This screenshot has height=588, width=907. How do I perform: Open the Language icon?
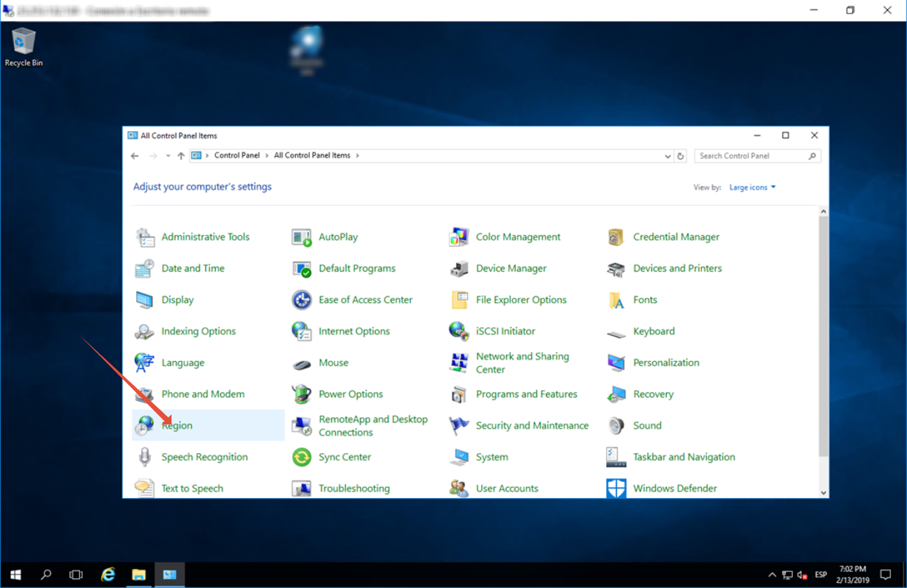145,362
